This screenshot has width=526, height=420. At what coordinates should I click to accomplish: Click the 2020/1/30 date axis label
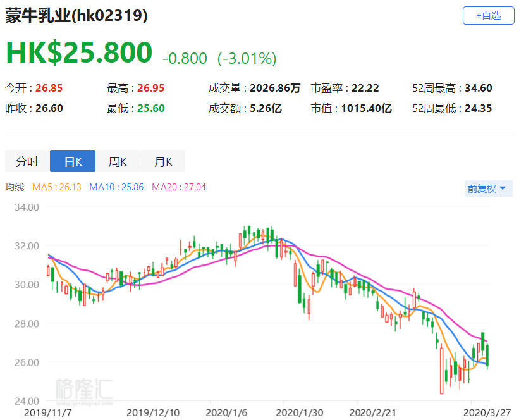pos(300,412)
